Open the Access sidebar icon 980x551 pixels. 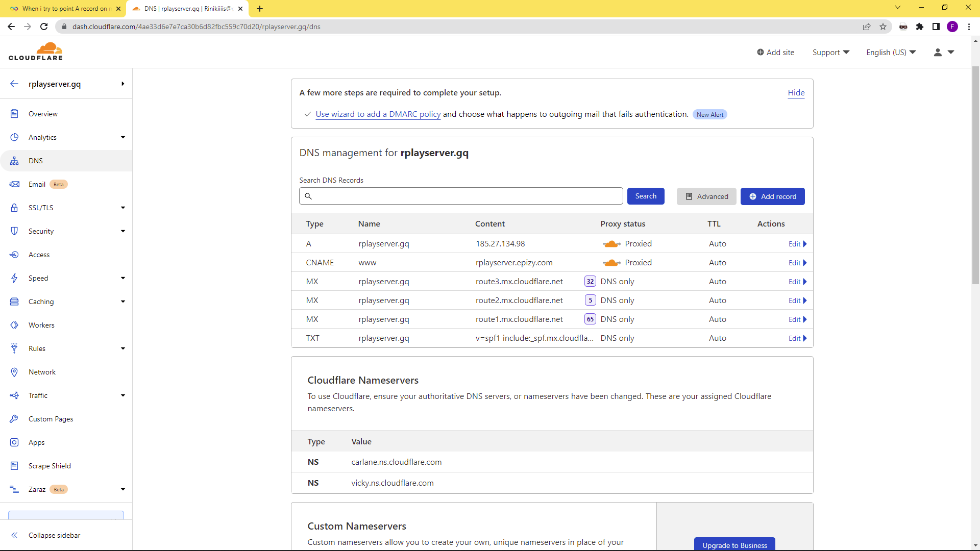[14, 255]
